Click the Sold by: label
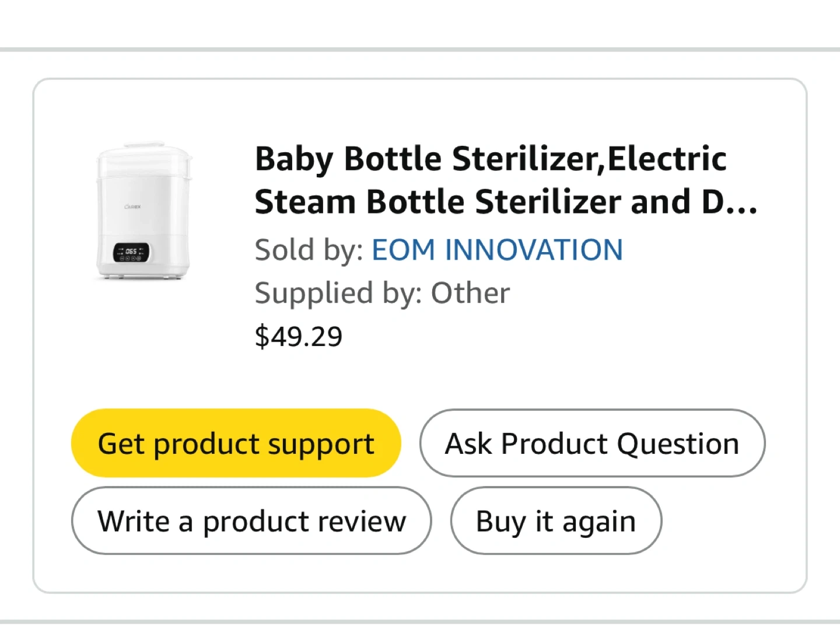 tap(309, 250)
